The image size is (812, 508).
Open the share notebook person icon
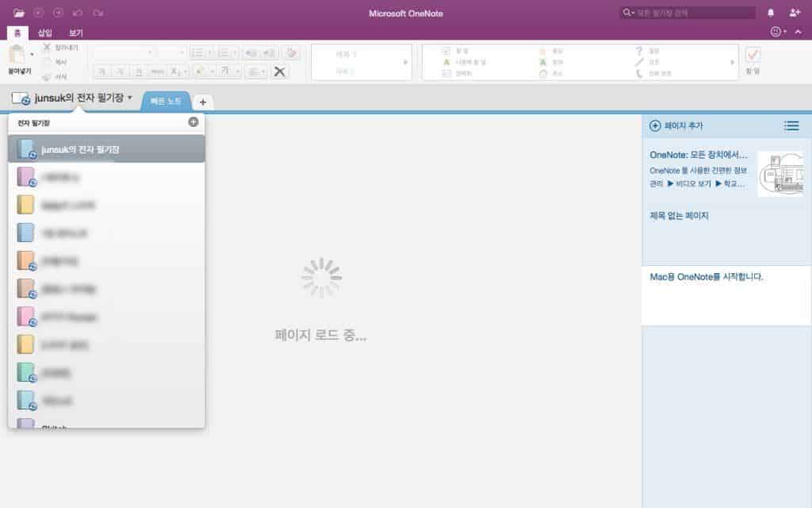click(795, 13)
